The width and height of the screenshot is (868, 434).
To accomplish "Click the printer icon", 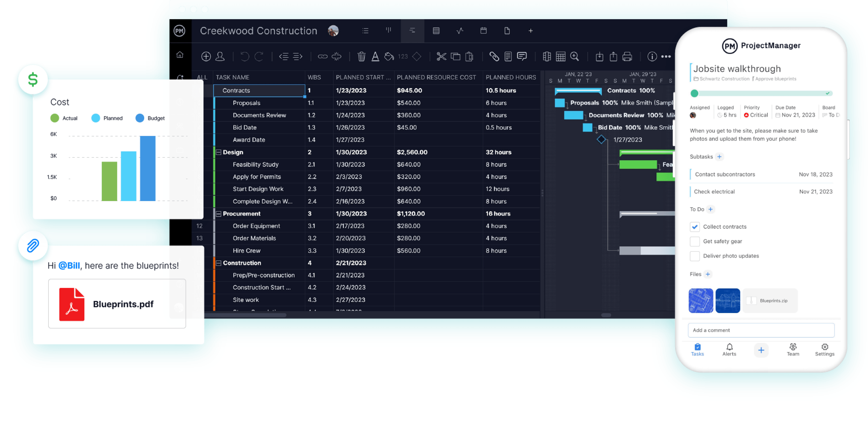I will (627, 56).
